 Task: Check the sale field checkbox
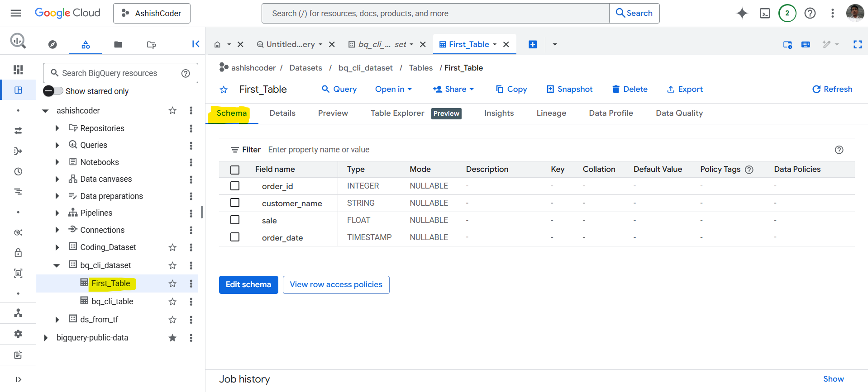(235, 220)
